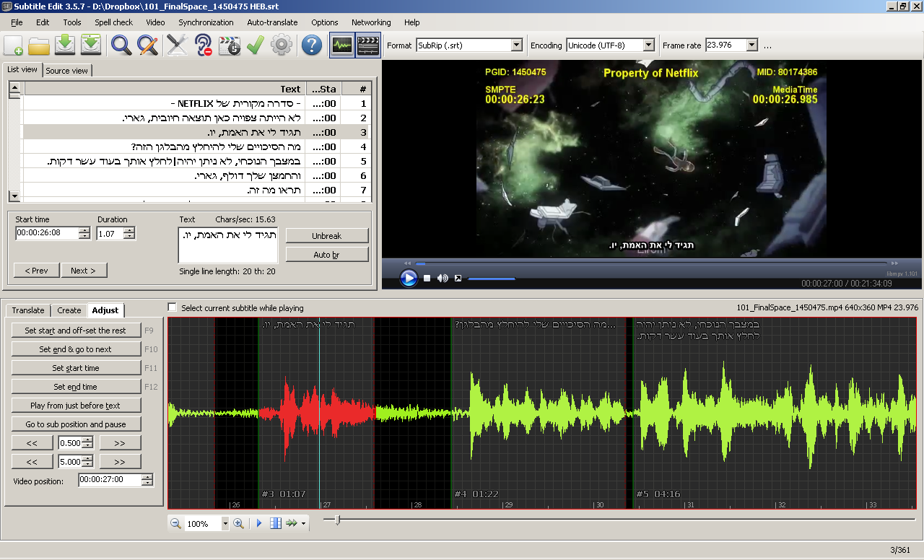Run validation with the green checkmark icon

[x=255, y=44]
